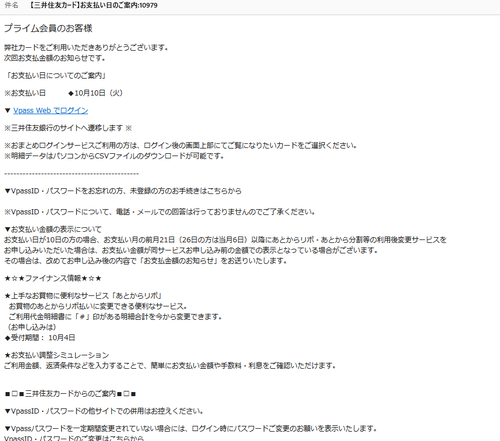Click the line ▼Vpassパスワードを一定期間変更されていない場合には

click(x=190, y=428)
